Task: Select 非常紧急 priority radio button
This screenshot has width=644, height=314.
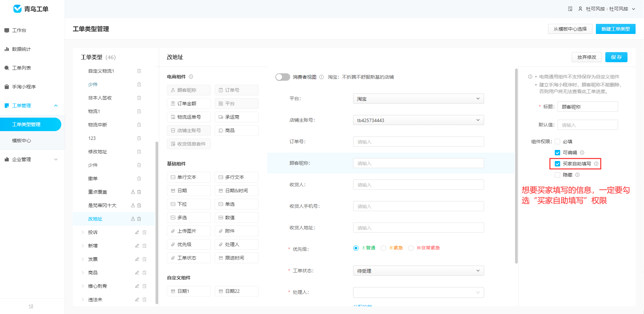Action: click(411, 248)
